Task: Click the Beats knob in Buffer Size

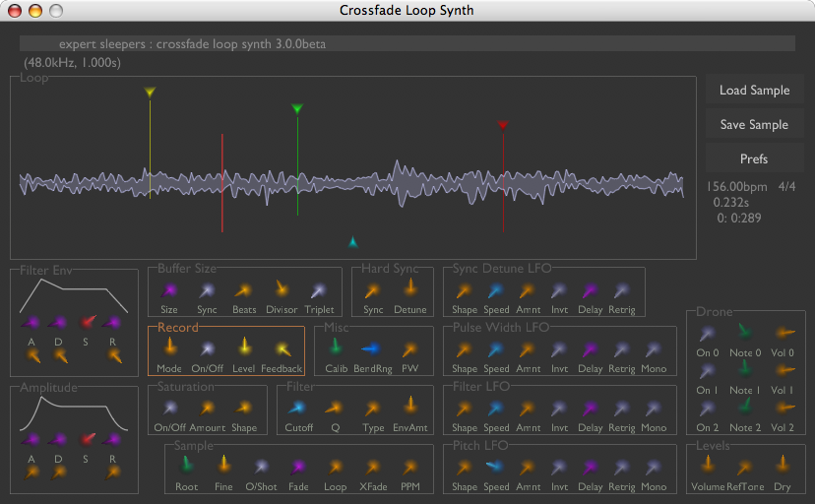Action: click(x=243, y=290)
